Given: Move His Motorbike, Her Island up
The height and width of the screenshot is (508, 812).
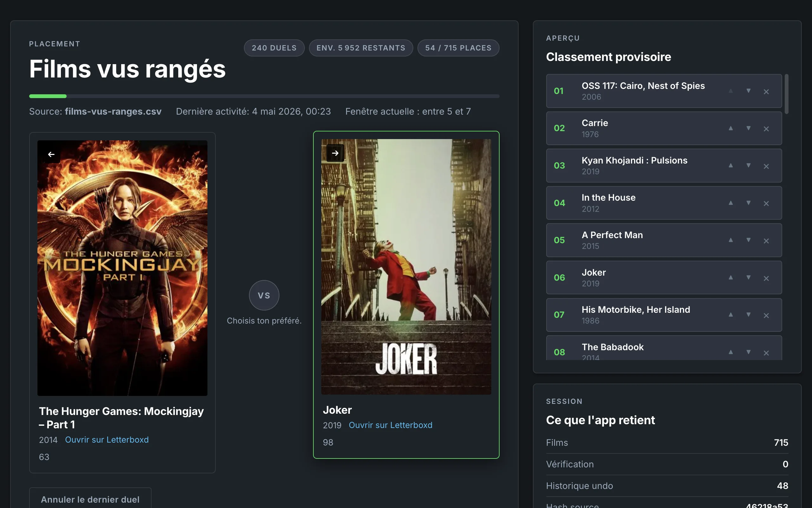Looking at the screenshot, I should pos(730,315).
